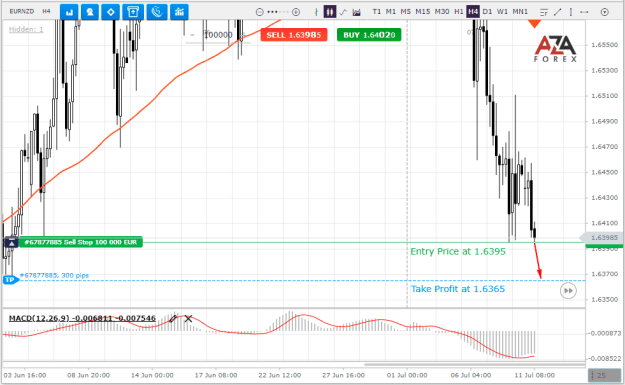The height and width of the screenshot is (385, 625).
Task: Click the SELL 1.63985 button
Action: coord(294,35)
